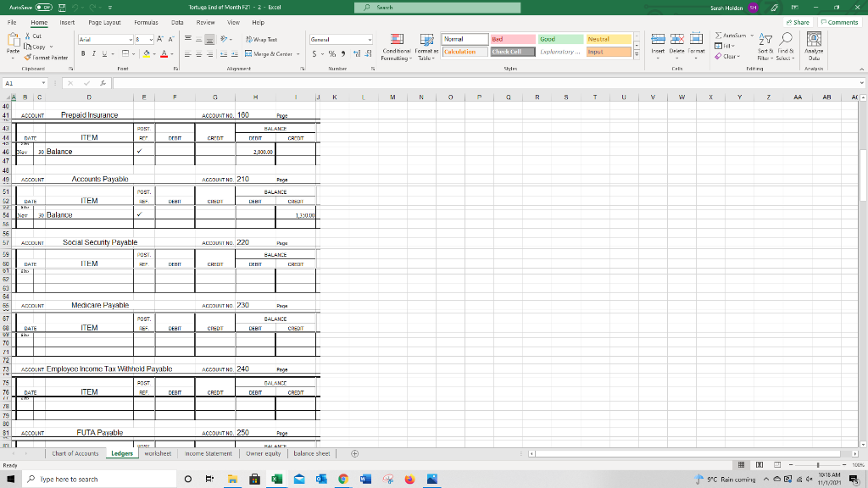This screenshot has width=868, height=488.
Task: Click the Increase Decimal icon
Action: (x=357, y=53)
